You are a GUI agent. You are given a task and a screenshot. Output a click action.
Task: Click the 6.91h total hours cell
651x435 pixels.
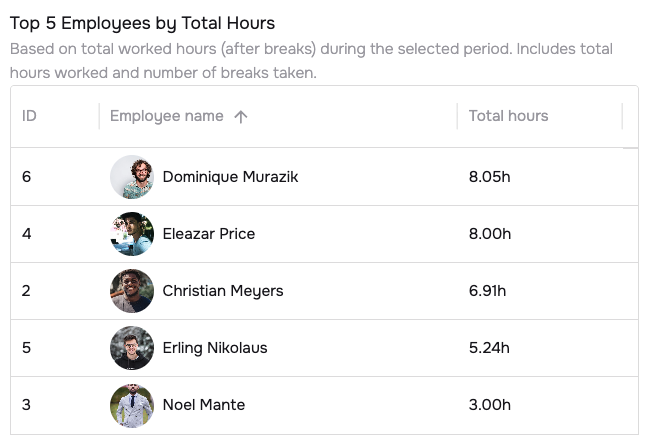pyautogui.click(x=487, y=291)
